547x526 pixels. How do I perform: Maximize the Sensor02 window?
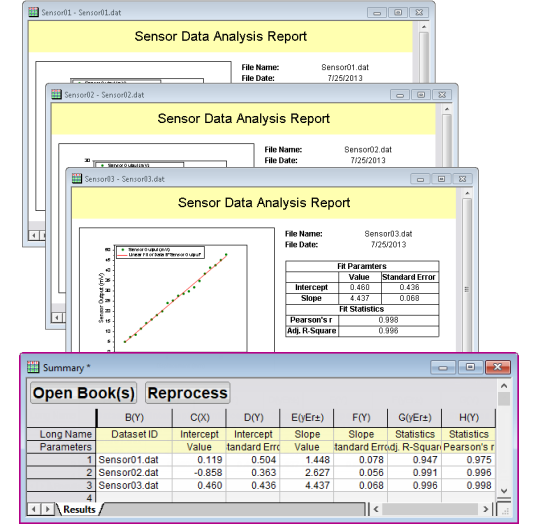[421, 95]
